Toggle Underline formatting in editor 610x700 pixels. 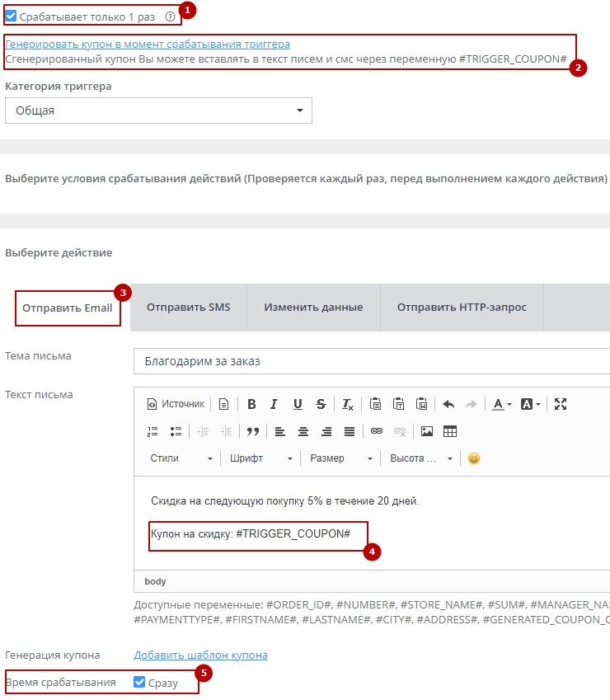(x=298, y=404)
